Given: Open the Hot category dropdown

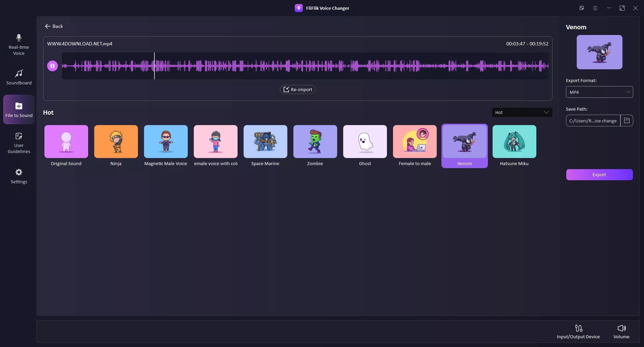Looking at the screenshot, I should click(522, 112).
